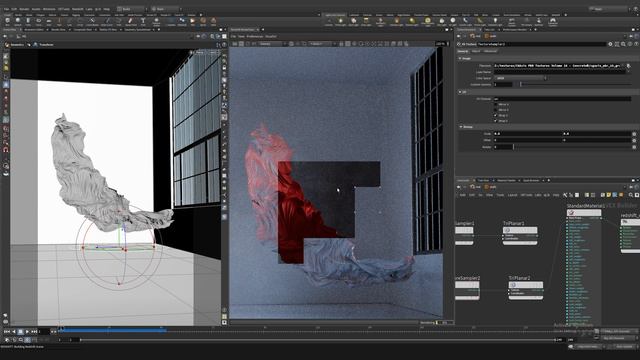This screenshot has width=640, height=360.
Task: Select the StandardMaterial1 node
Action: tap(584, 213)
